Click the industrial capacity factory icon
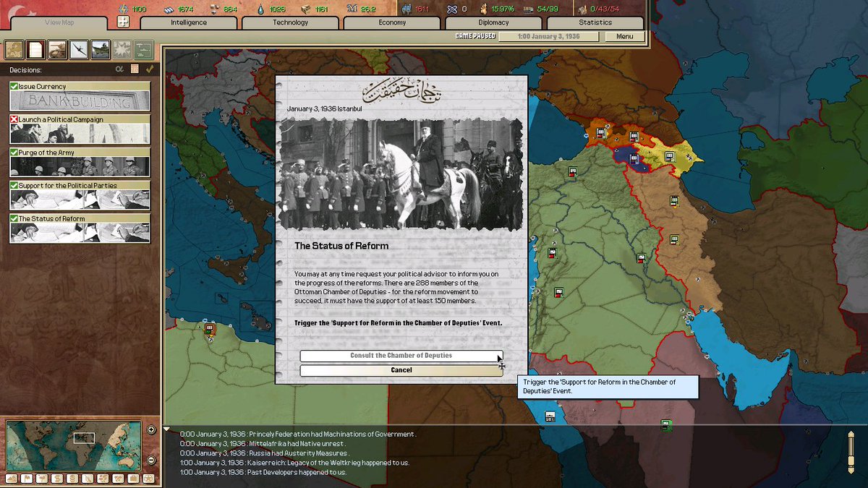 pos(583,9)
